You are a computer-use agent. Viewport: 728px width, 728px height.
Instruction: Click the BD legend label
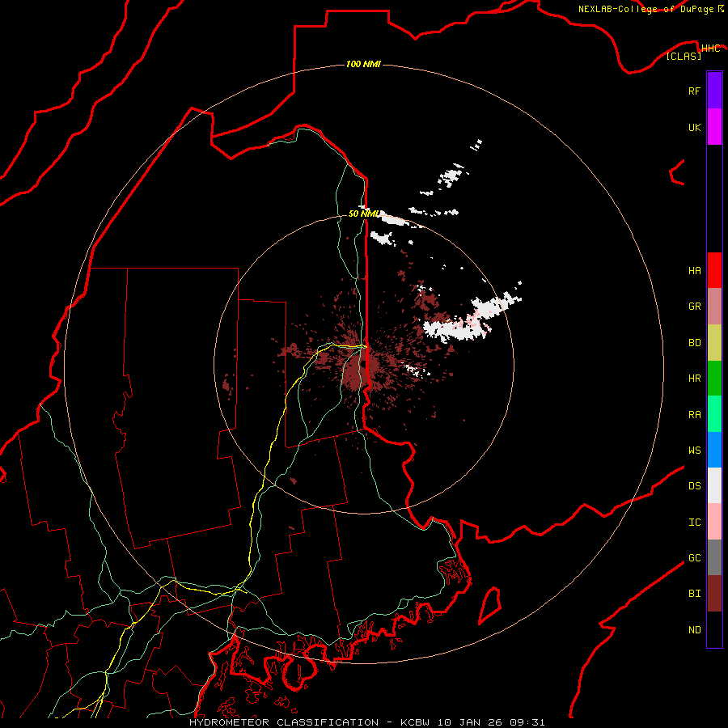pyautogui.click(x=694, y=343)
